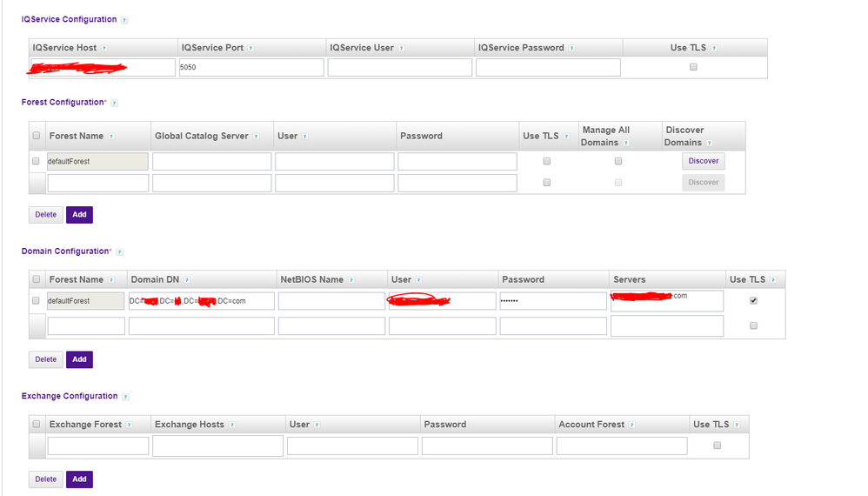The image size is (868, 496).
Task: Enable Use TLS for IQService
Action: [x=693, y=67]
